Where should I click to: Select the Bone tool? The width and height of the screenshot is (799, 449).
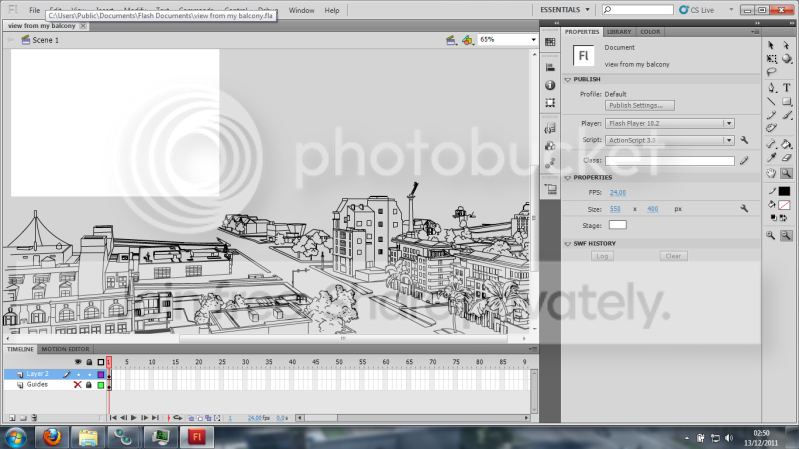[771, 144]
